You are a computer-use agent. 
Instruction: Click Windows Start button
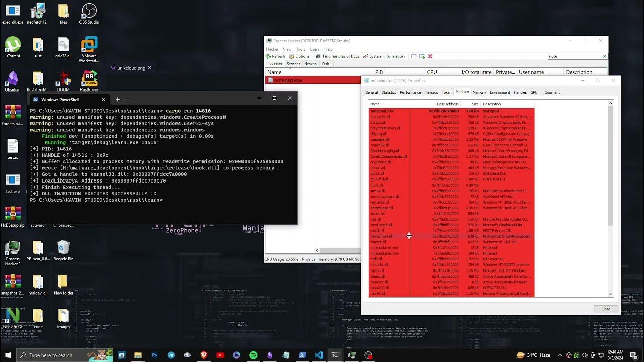(x=8, y=355)
